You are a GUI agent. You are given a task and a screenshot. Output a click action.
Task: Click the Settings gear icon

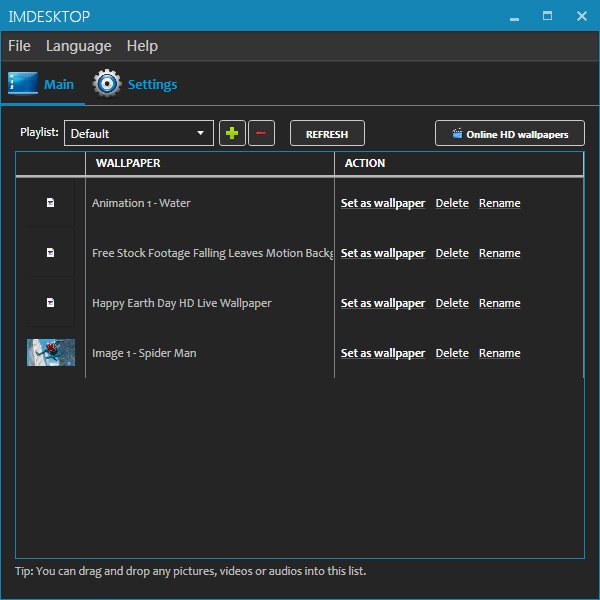click(107, 83)
